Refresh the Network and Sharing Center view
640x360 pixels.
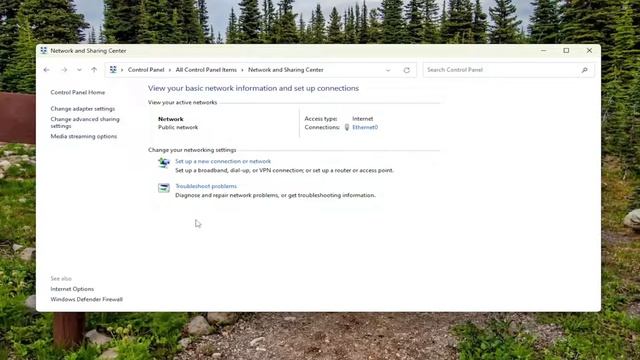tap(407, 70)
